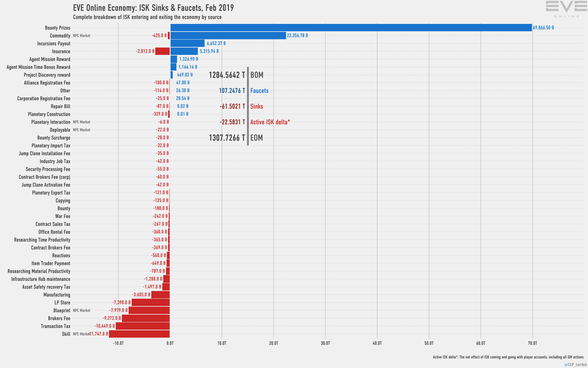Click the -10.0T axis tick label
Screen dimensions: 588x368
(118, 343)
